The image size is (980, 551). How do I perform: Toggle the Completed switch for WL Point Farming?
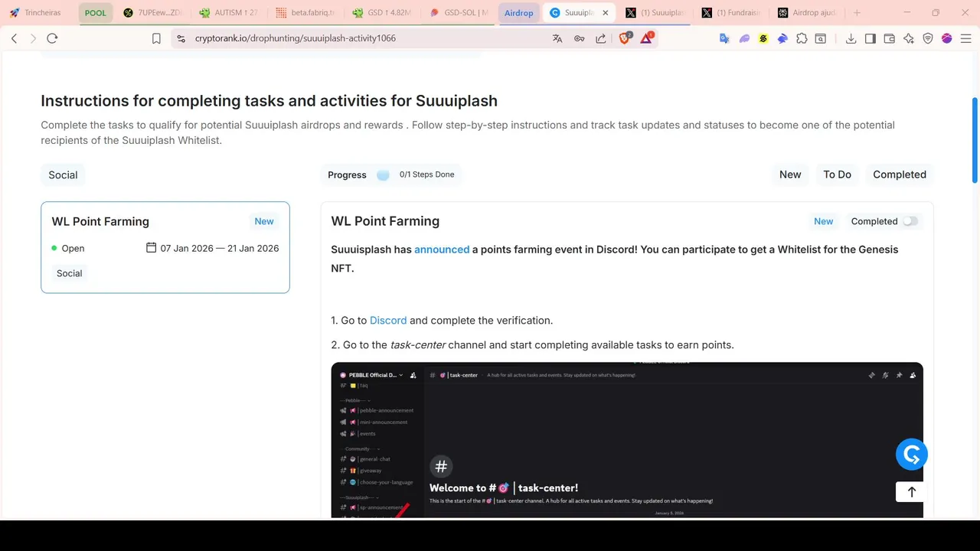coord(910,221)
